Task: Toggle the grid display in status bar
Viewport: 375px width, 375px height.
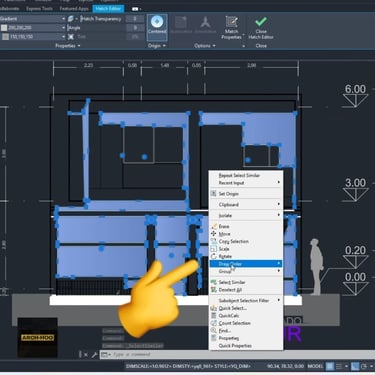Action: click(x=330, y=366)
